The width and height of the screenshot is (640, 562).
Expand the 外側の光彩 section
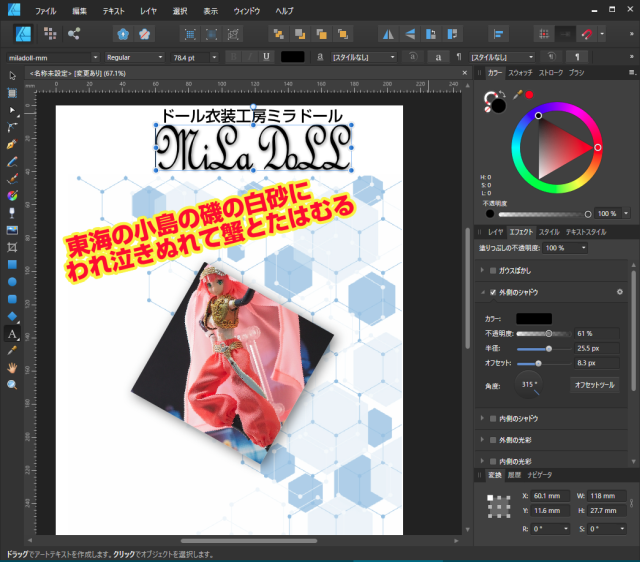pyautogui.click(x=482, y=440)
